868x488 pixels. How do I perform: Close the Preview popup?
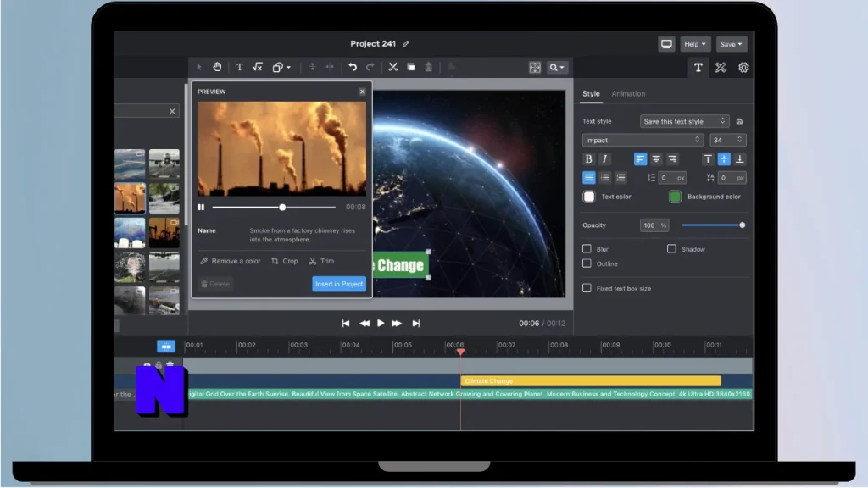(363, 91)
